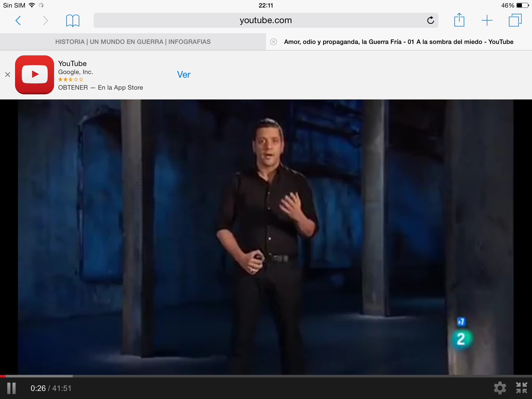Show all tabs overview icon
The image size is (532, 399).
pyautogui.click(x=515, y=20)
